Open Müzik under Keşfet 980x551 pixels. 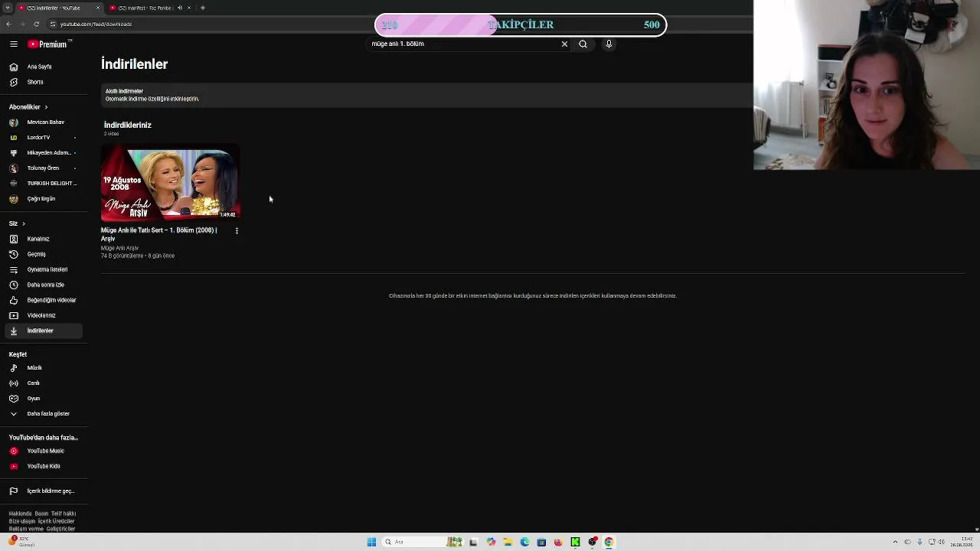click(x=44, y=368)
